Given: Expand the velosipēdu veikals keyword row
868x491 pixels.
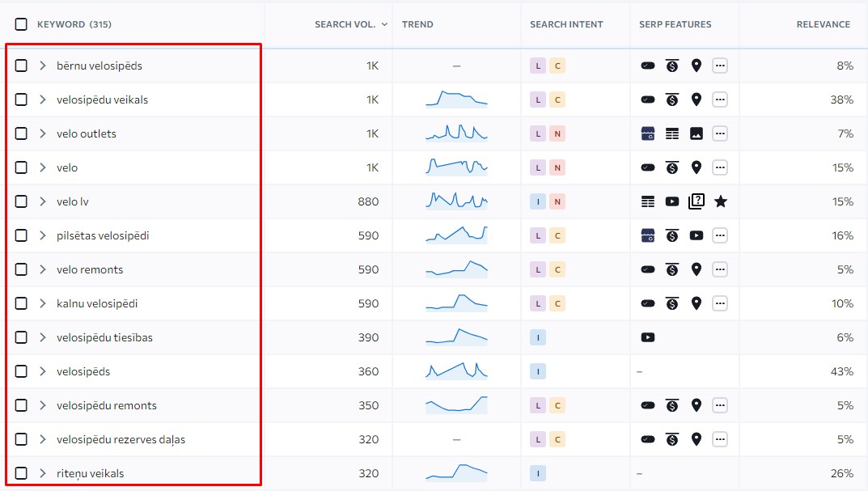Looking at the screenshot, I should click(43, 99).
